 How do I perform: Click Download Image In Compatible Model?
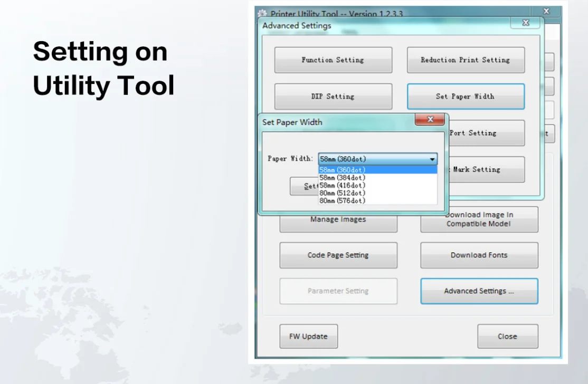479,219
